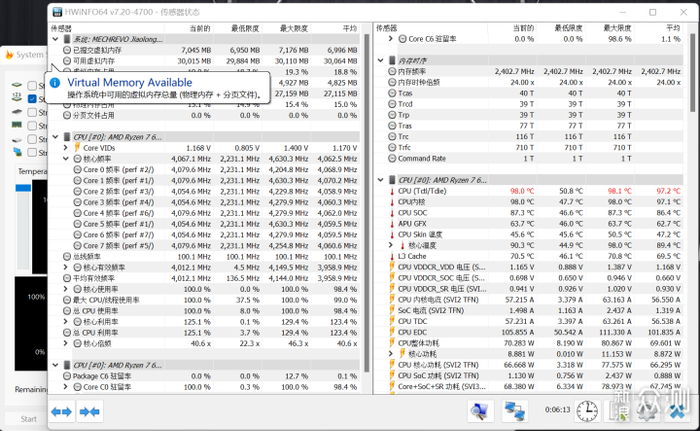Expand the 核心有效频率 row
Screen dimensions: 700x431
(x=66, y=268)
